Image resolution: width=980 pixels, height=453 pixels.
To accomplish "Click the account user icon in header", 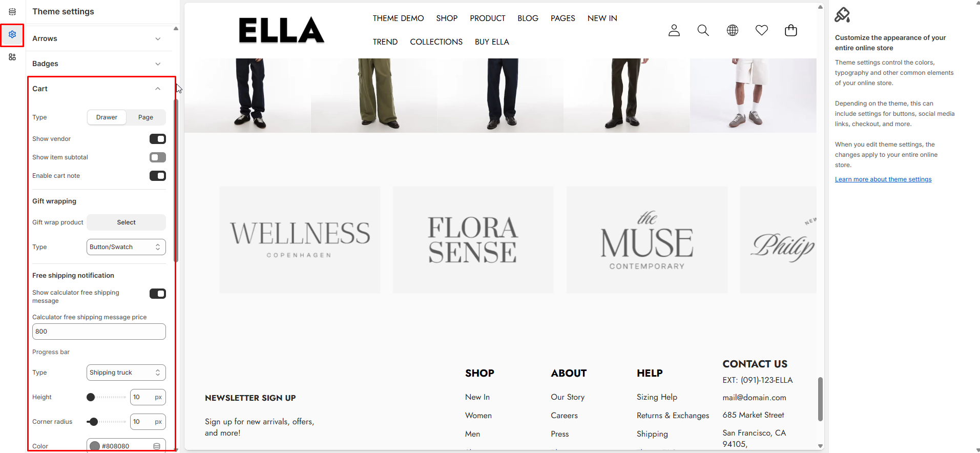I will pos(674,31).
